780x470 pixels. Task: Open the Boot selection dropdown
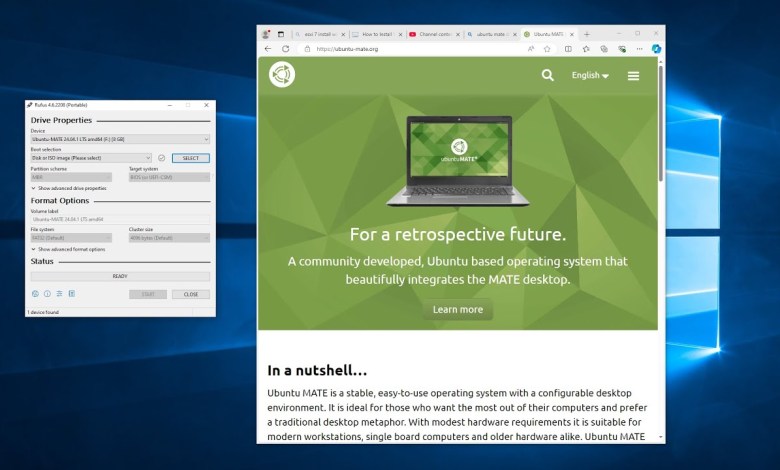91,158
